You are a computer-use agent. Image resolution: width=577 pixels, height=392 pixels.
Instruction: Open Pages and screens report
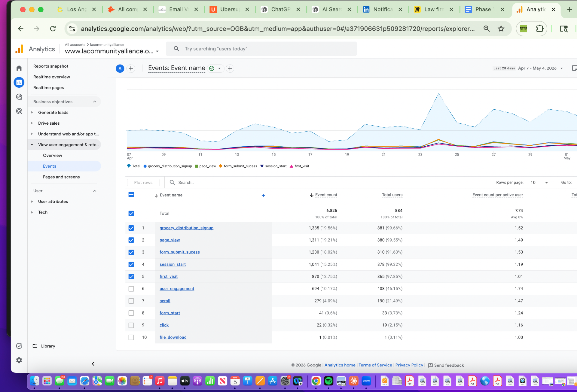61,177
